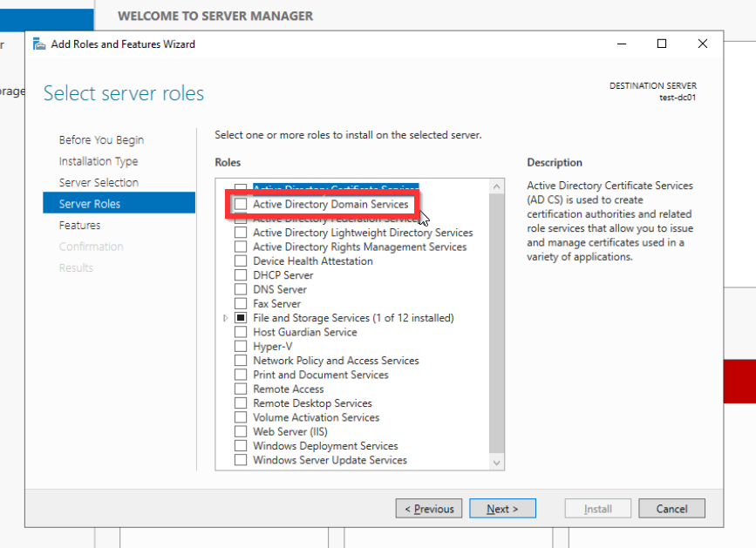Cancel the Add Roles wizard
This screenshot has height=548, width=756.
[671, 509]
